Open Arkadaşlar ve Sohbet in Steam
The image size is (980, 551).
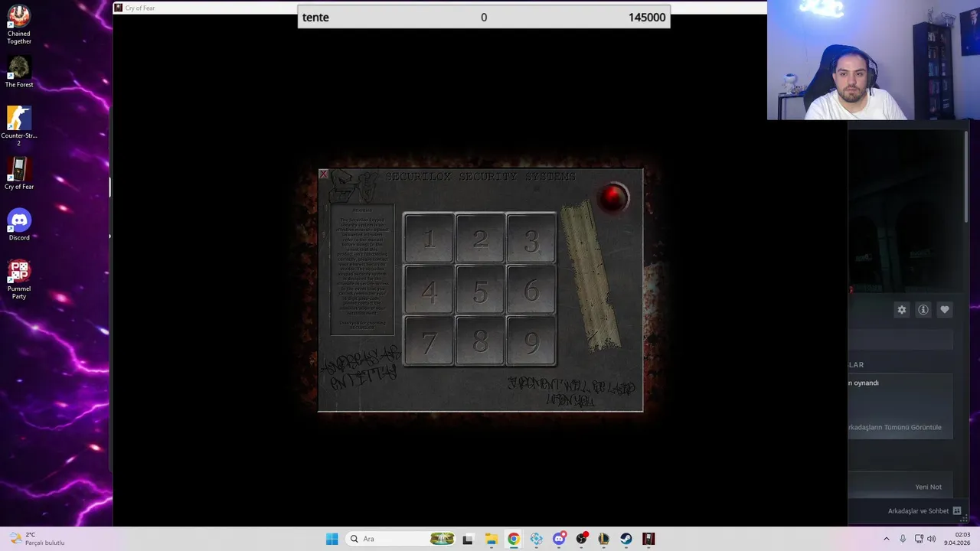pyautogui.click(x=924, y=510)
